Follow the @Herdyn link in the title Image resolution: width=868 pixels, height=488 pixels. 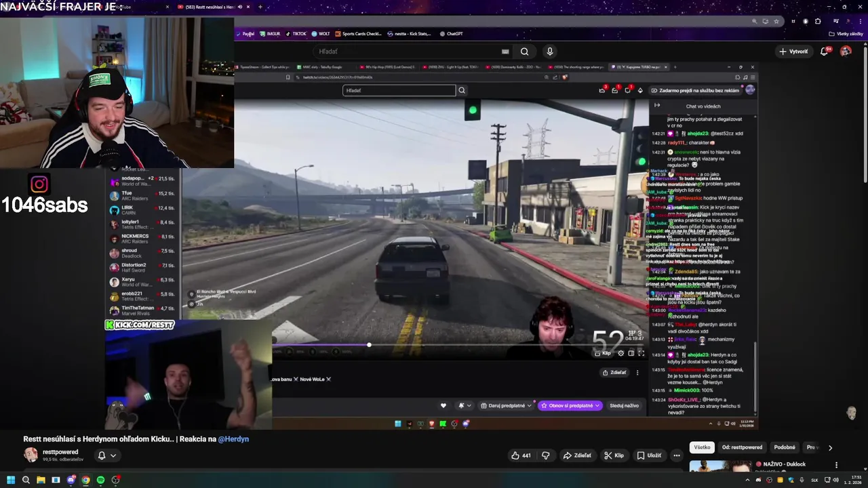(x=233, y=439)
